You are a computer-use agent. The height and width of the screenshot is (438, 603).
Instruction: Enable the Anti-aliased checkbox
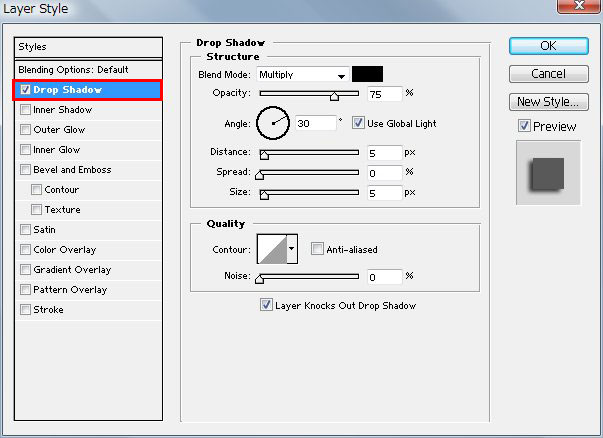point(317,249)
